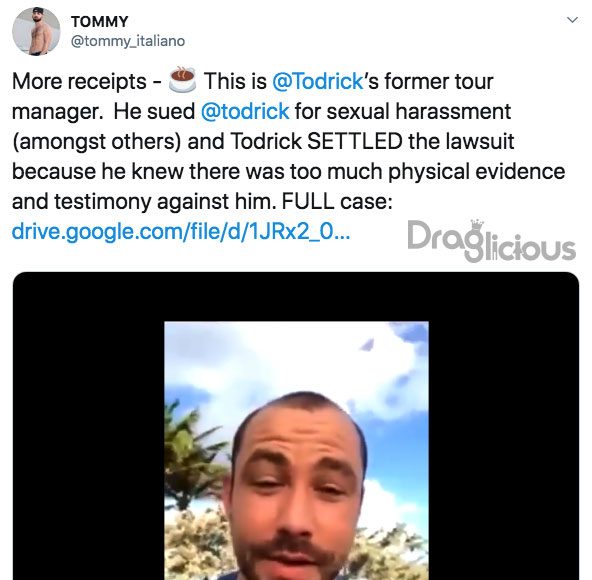Click the "More receipts" text
The height and width of the screenshot is (580, 592).
point(79,82)
